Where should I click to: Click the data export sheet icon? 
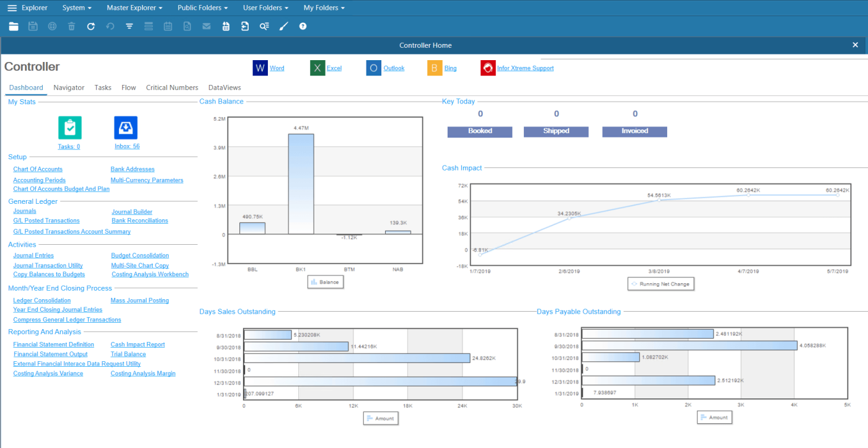[226, 26]
